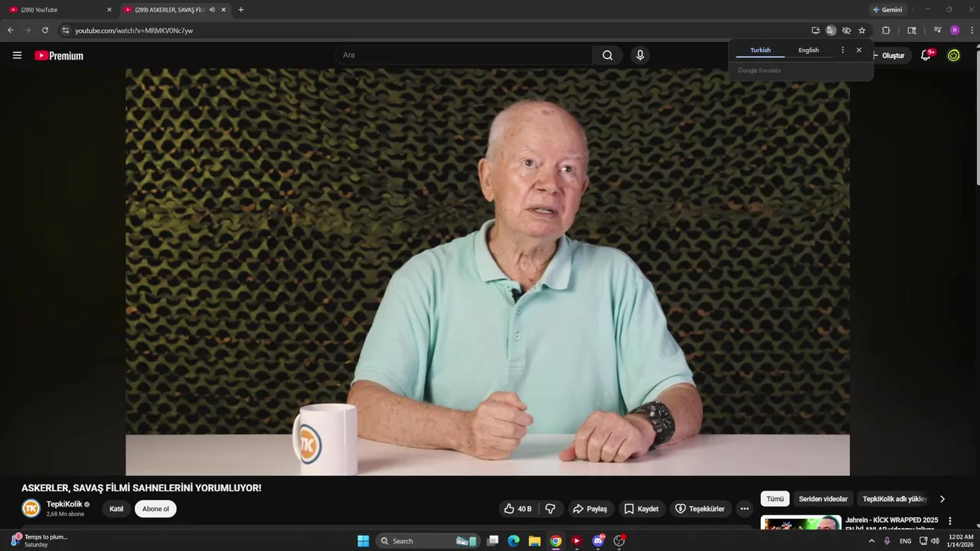Screen dimensions: 980x551
Task: Mute the ASKERLER tab audio icon
Action: 212,10
